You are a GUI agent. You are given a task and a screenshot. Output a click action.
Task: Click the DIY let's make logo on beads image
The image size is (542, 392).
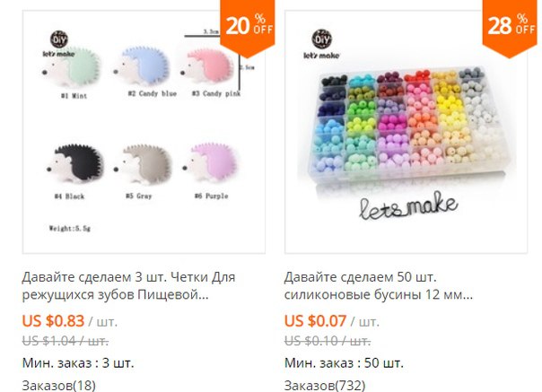point(322,44)
